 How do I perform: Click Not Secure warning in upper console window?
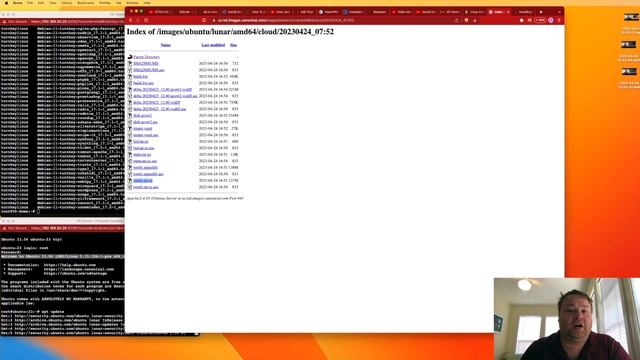click(x=15, y=22)
